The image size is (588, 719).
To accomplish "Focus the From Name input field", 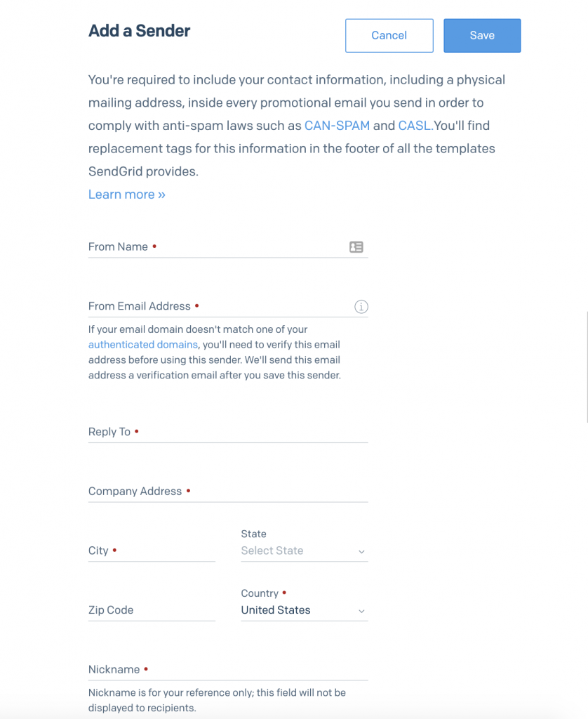I will pos(228,247).
